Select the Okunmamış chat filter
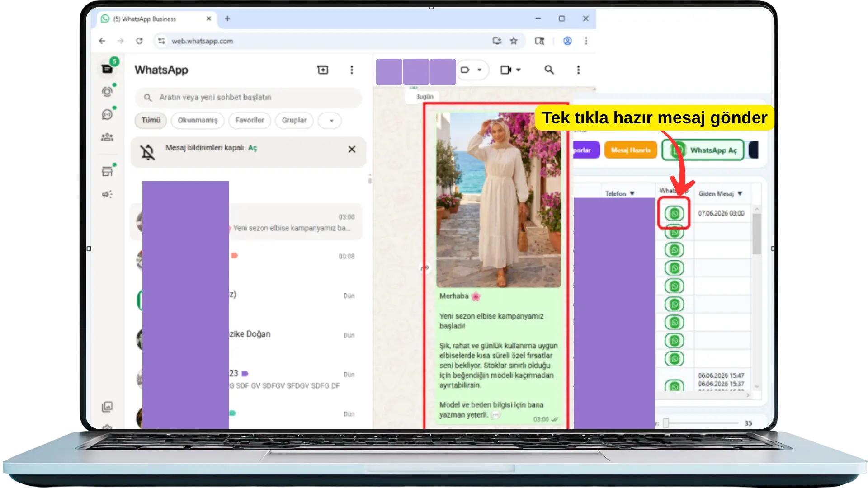 click(198, 120)
